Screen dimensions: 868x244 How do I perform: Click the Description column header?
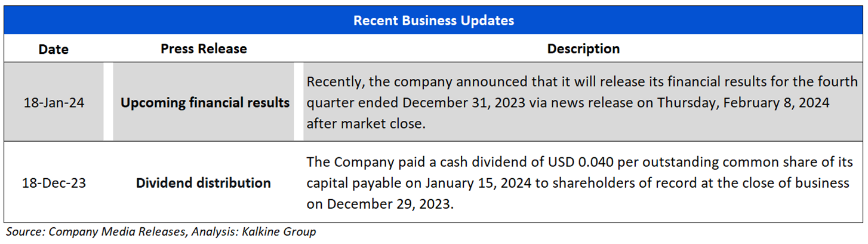(583, 48)
